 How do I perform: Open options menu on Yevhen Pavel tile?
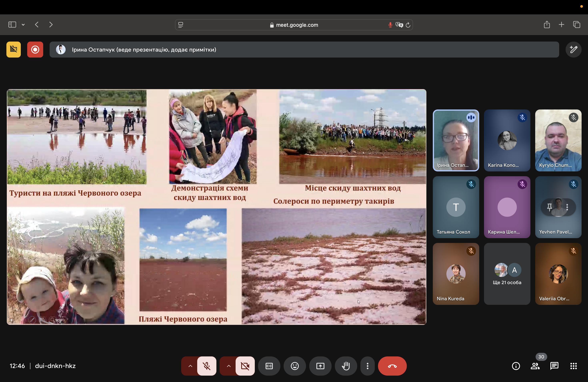coord(567,207)
